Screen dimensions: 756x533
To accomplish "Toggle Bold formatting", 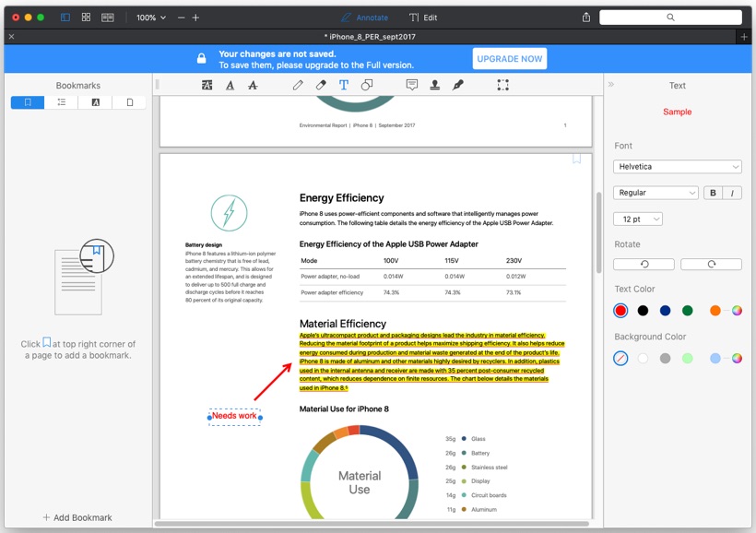I will pos(713,193).
